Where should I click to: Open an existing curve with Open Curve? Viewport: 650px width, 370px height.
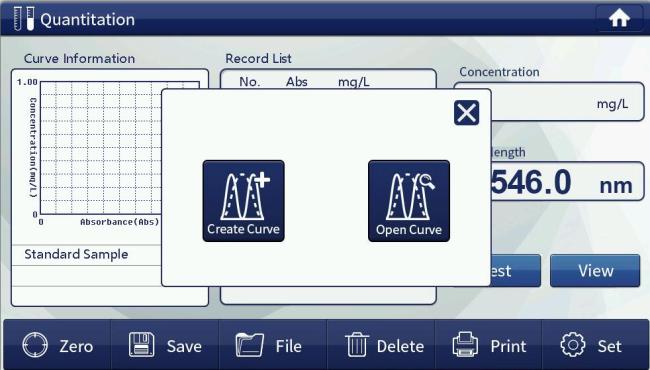click(409, 201)
